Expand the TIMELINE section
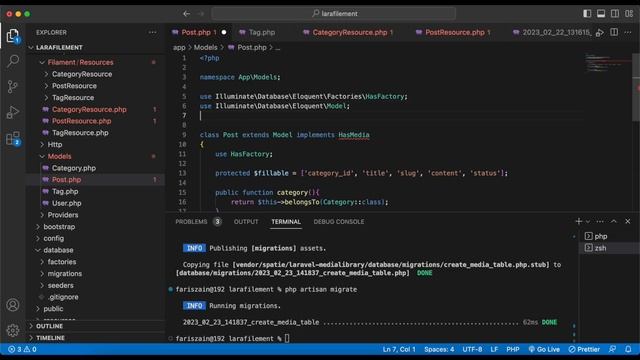The height and width of the screenshot is (360, 640). click(50, 338)
